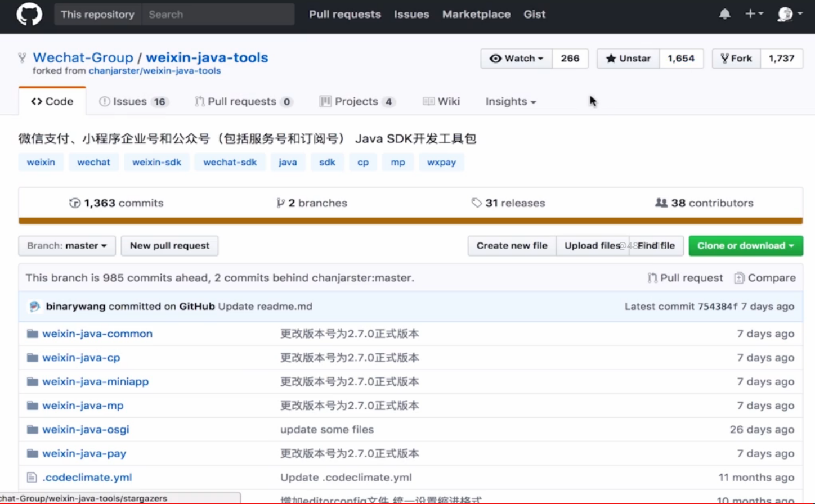This screenshot has width=815, height=504.
Task: Click the 'This repository' search scope
Action: pyautogui.click(x=97, y=15)
